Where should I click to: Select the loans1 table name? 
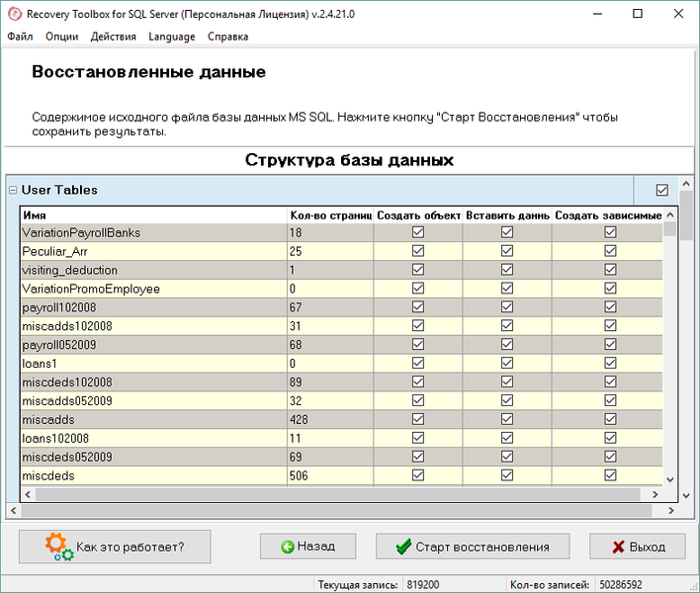pyautogui.click(x=40, y=364)
